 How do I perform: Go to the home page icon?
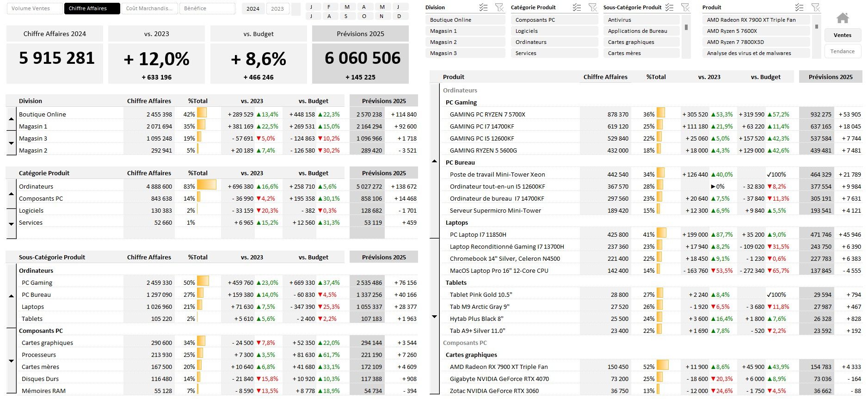click(x=843, y=18)
